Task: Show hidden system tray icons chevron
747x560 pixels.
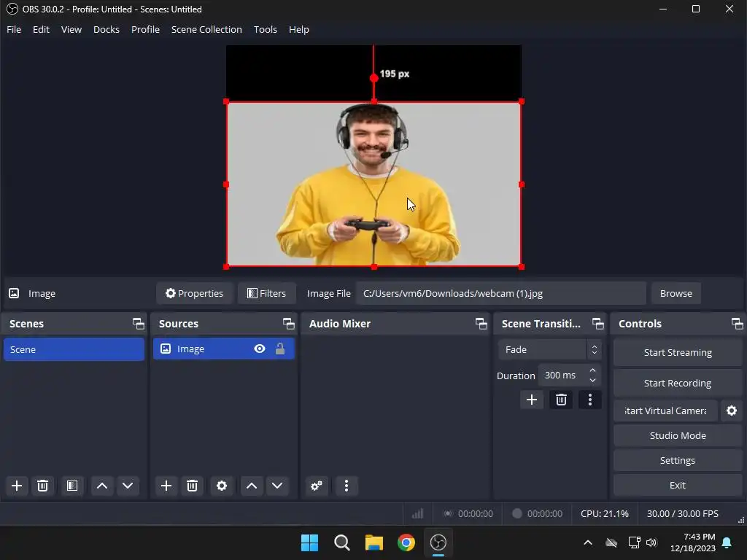Action: coord(588,542)
